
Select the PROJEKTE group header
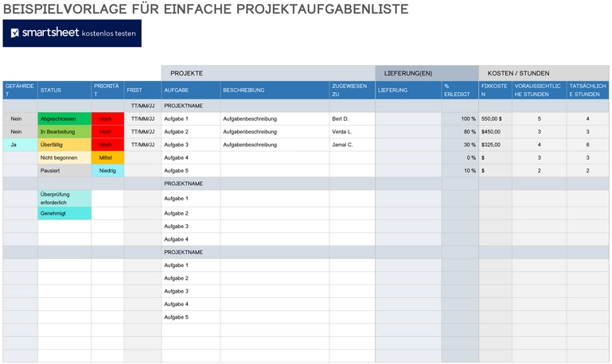point(268,73)
